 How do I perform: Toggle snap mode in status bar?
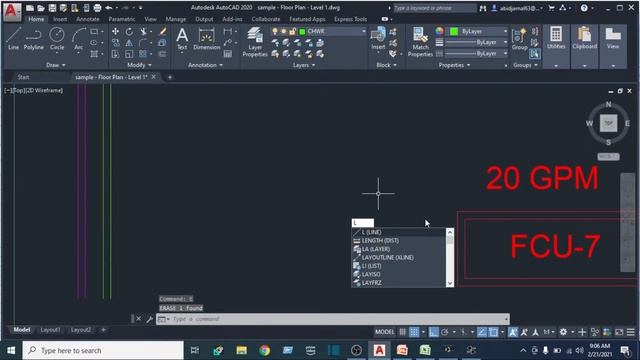pos(414,332)
